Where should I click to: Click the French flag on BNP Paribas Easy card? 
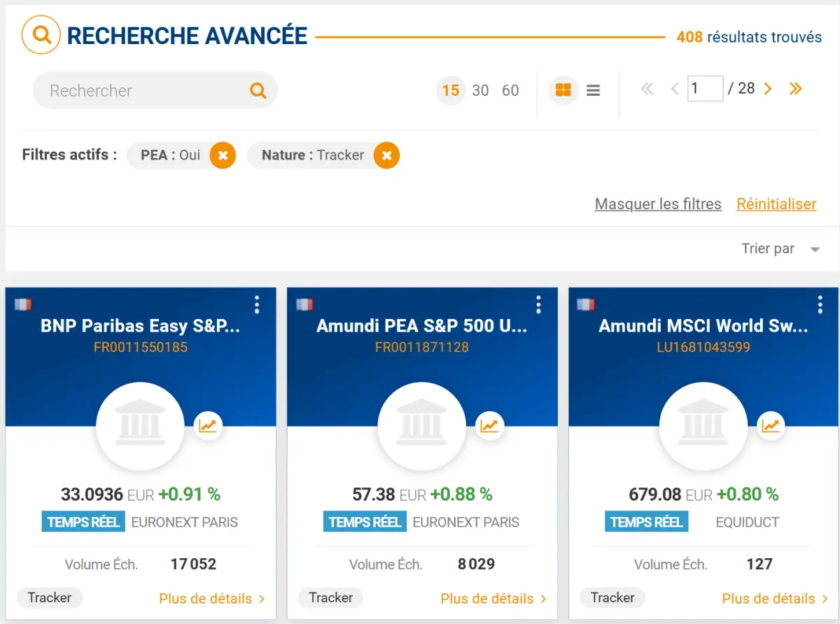pyautogui.click(x=23, y=304)
